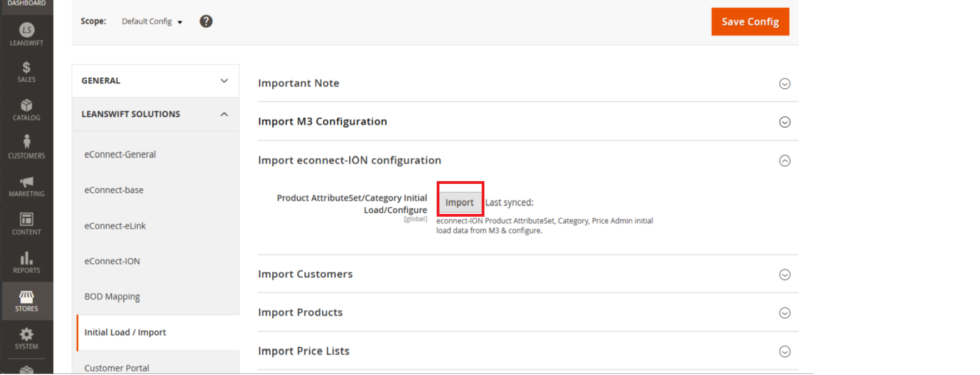Screen dimensions: 980x375
Task: Click the Import button
Action: click(459, 203)
